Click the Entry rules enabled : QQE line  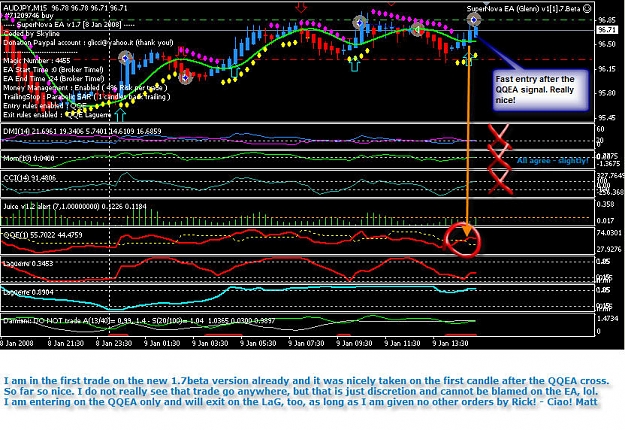[45, 106]
